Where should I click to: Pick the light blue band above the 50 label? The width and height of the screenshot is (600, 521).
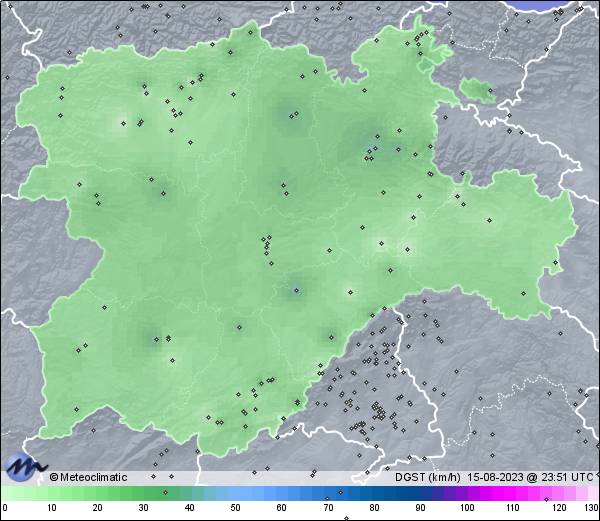click(235, 493)
